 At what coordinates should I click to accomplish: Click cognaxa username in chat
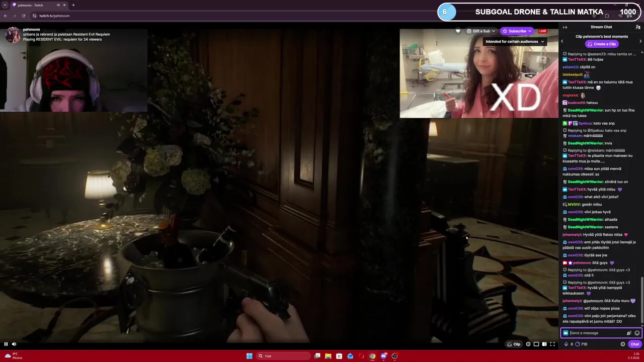[x=571, y=95]
